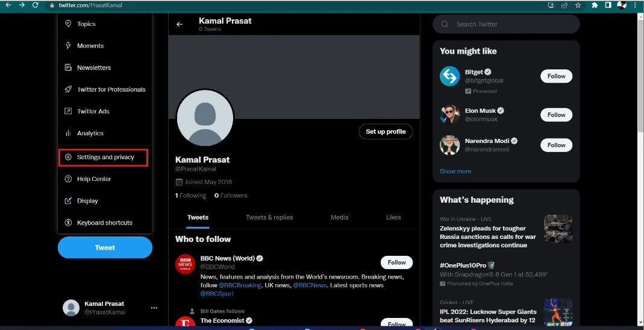Open the War in Ukraine story thumbnail
The image size is (644, 330).
click(558, 229)
